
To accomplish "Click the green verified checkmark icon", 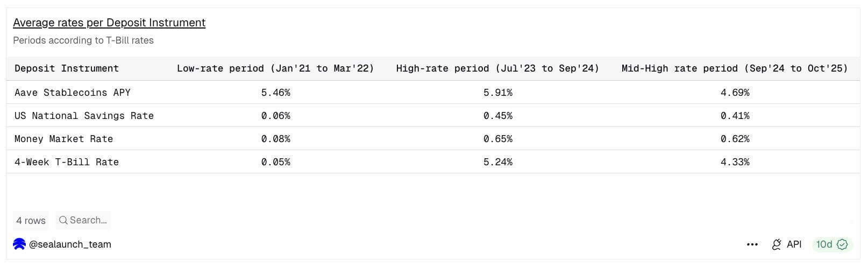I will coord(842,244).
